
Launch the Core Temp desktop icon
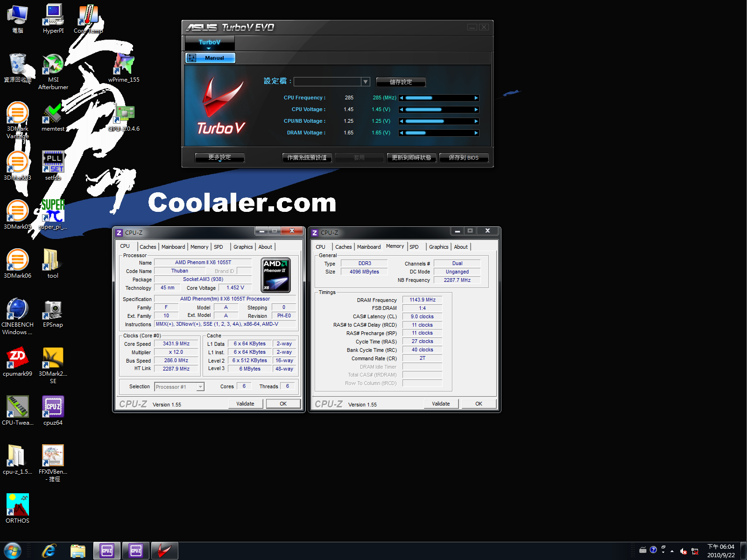[x=88, y=19]
